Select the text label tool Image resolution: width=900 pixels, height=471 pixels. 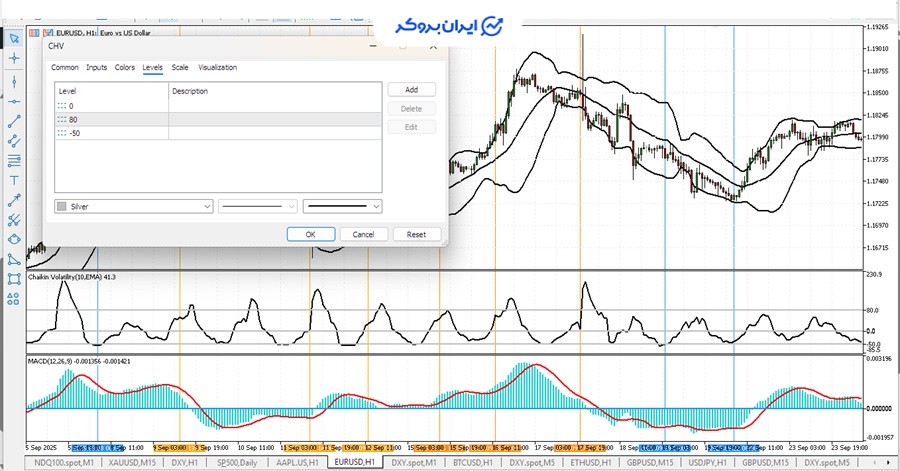pyautogui.click(x=14, y=180)
